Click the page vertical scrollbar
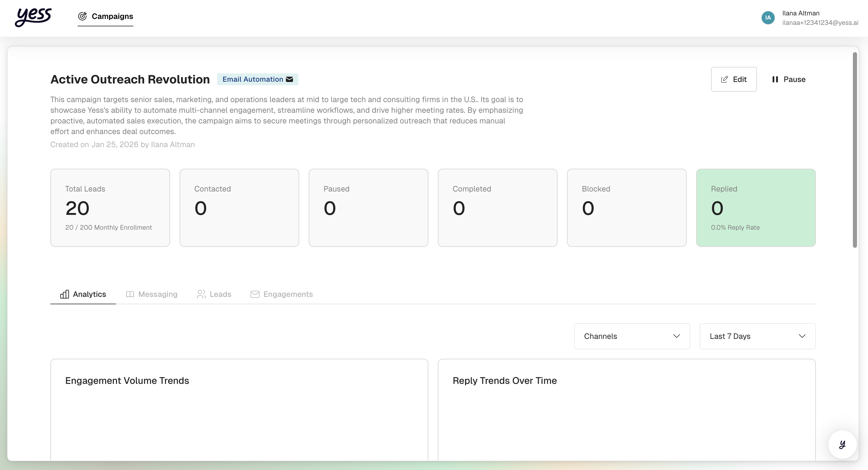 point(855,150)
